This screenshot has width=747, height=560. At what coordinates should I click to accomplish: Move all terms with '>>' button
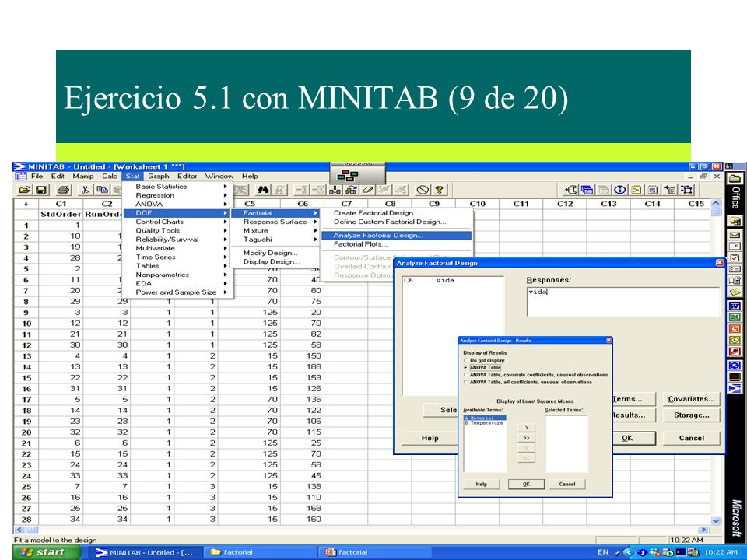(527, 438)
